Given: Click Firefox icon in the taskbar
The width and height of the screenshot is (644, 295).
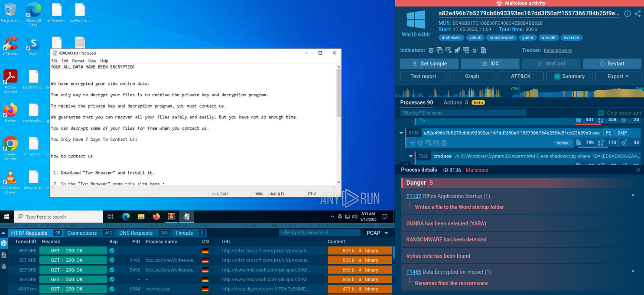Looking at the screenshot, I should tap(156, 216).
